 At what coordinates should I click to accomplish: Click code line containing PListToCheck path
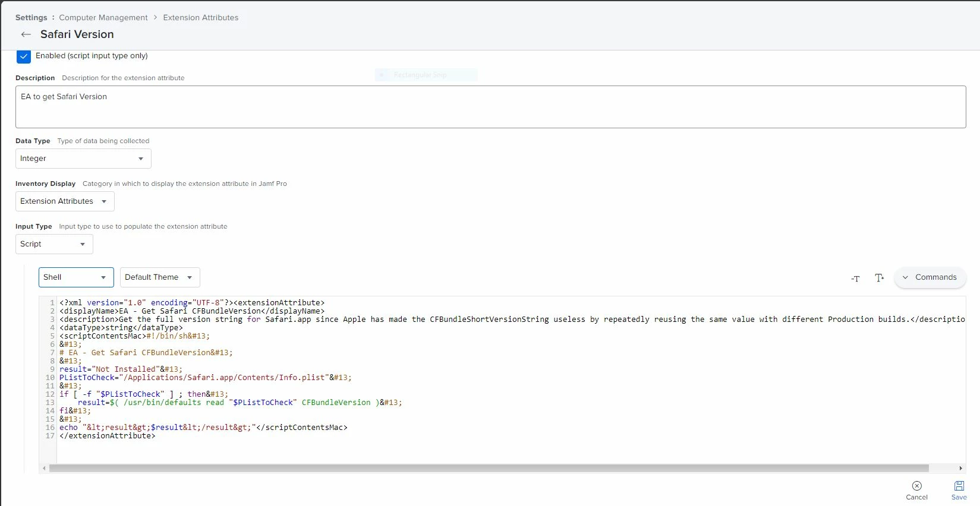click(206, 378)
